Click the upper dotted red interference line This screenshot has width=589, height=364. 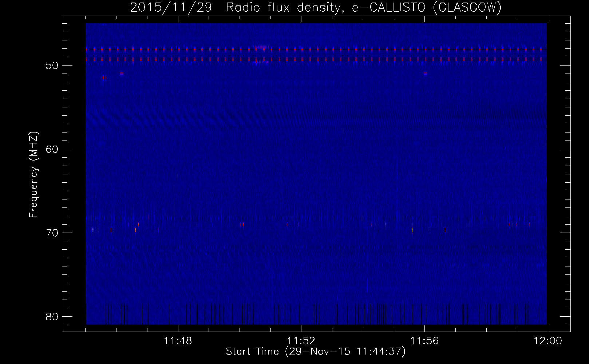point(316,49)
